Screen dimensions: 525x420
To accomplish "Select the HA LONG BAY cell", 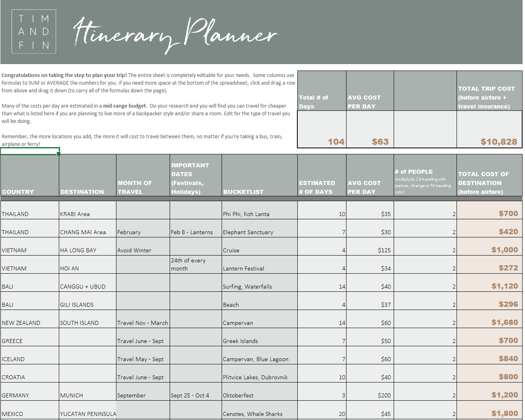I will pyautogui.click(x=87, y=246).
